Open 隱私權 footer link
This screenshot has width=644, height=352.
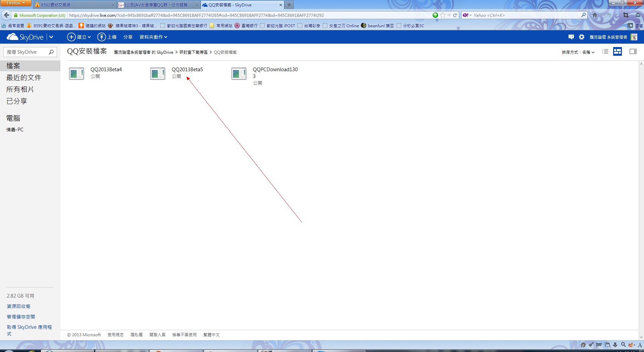(x=137, y=335)
